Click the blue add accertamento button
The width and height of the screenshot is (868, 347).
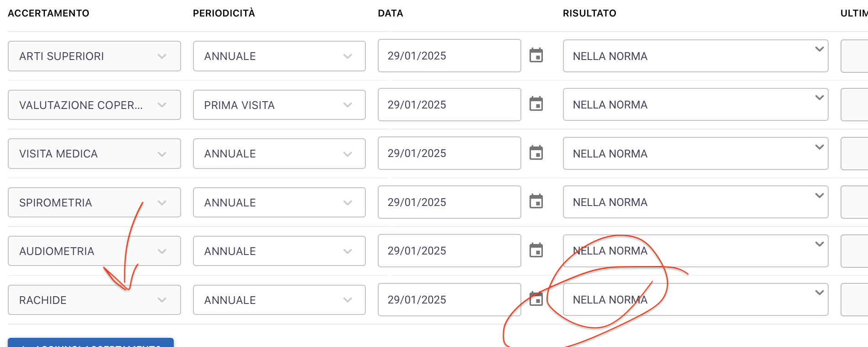coord(91,343)
